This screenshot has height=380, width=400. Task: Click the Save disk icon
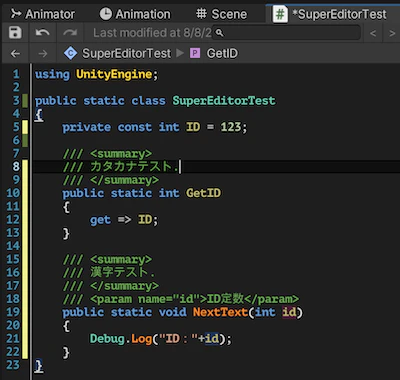click(x=15, y=33)
